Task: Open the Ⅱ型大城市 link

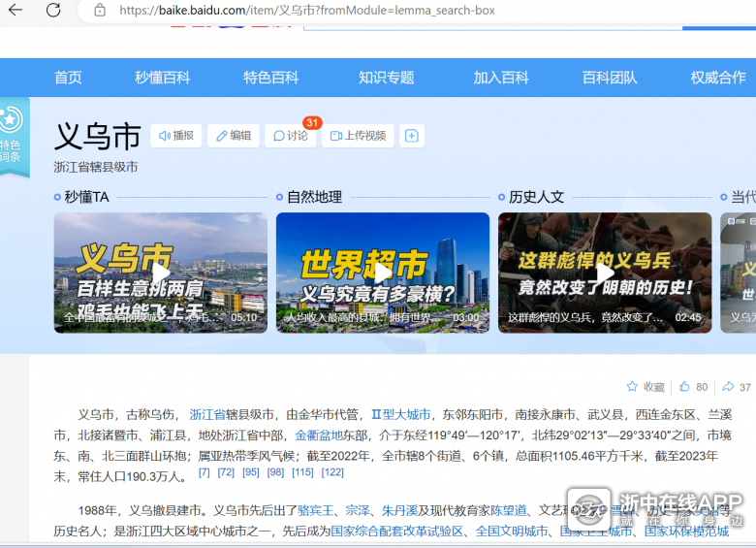Action: click(400, 414)
